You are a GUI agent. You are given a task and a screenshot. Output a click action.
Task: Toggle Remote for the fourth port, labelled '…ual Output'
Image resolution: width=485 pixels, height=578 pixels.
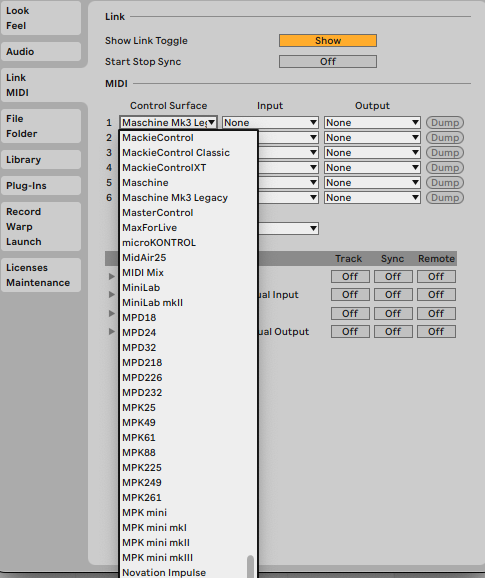tap(436, 332)
